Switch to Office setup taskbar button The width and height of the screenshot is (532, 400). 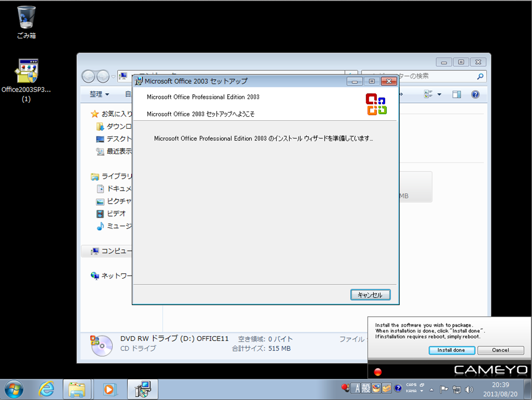[143, 389]
